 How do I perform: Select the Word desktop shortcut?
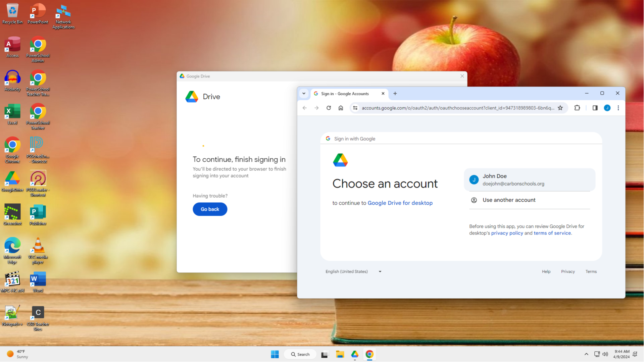tap(38, 282)
